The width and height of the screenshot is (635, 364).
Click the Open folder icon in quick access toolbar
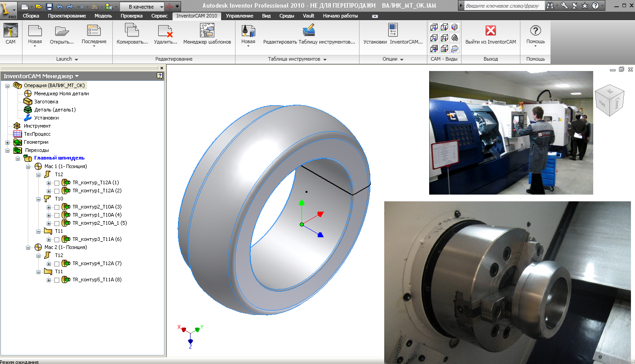[x=39, y=6]
